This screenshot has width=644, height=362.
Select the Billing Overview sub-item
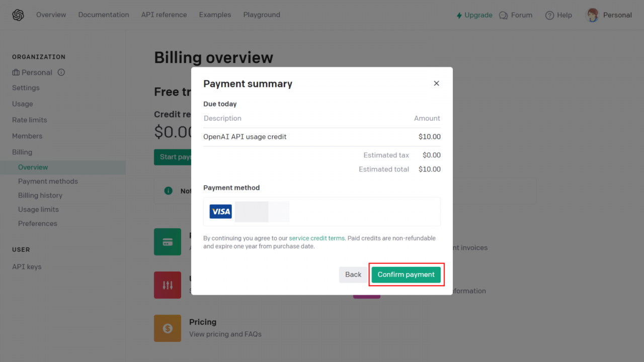tap(62, 167)
